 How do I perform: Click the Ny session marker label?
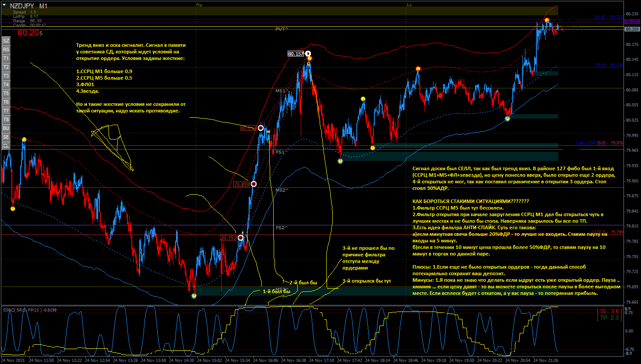pos(200,4)
